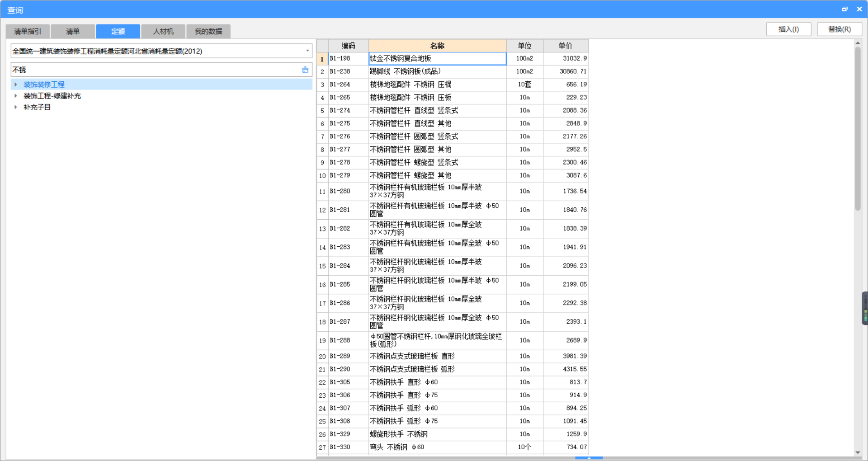Image resolution: width=868 pixels, height=461 pixels.
Task: Switch to the 人材机 tab
Action: [x=163, y=31]
